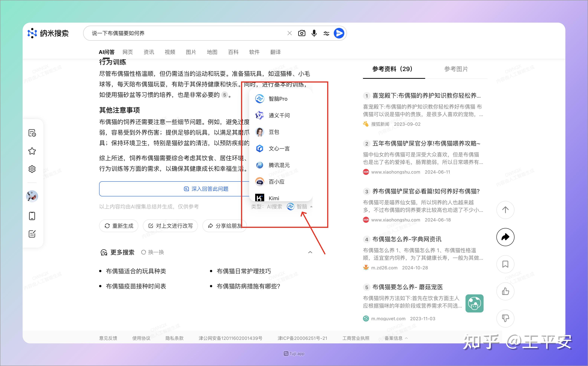
Task: Click the 重新生成 button
Action: (119, 226)
